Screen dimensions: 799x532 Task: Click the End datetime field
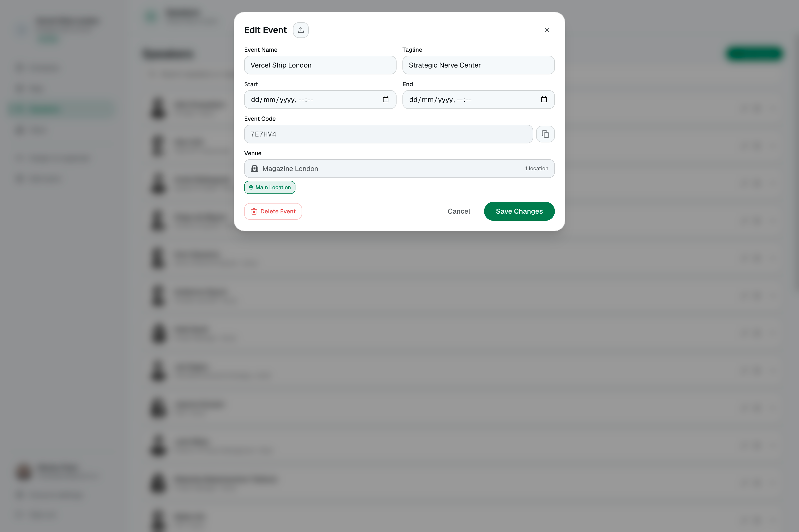(x=478, y=99)
